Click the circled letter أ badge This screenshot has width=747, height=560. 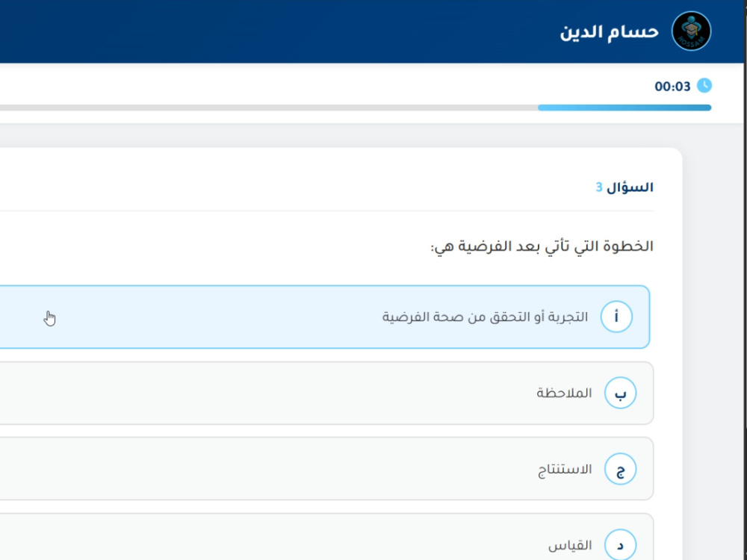point(616,317)
